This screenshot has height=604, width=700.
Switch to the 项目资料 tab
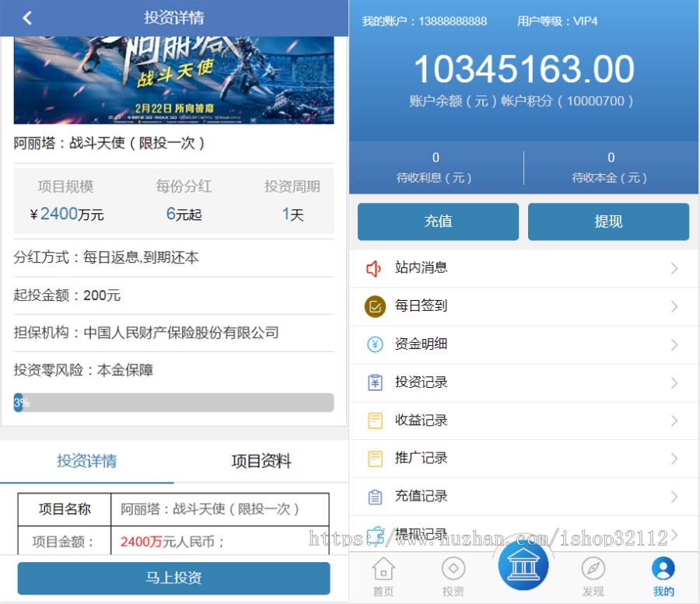coord(260,461)
